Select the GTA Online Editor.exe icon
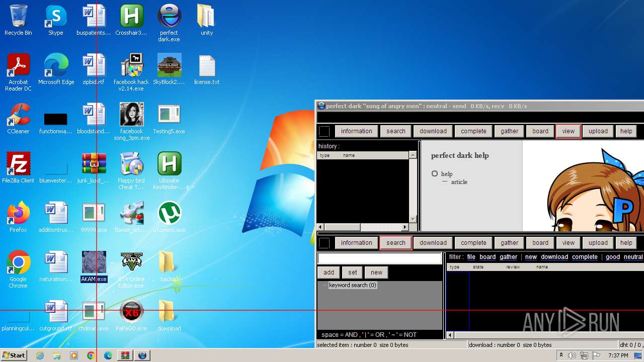The width and height of the screenshot is (644, 362). [x=131, y=269]
